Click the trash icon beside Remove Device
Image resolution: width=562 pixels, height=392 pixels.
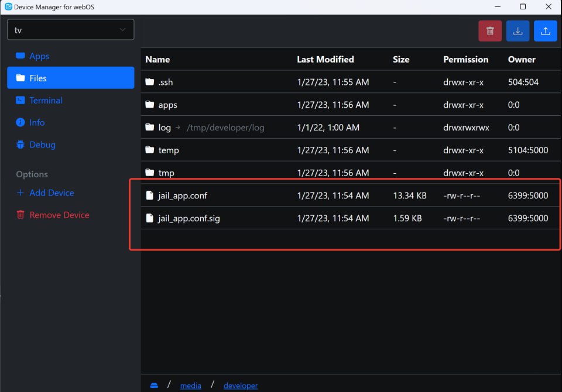[x=20, y=215]
